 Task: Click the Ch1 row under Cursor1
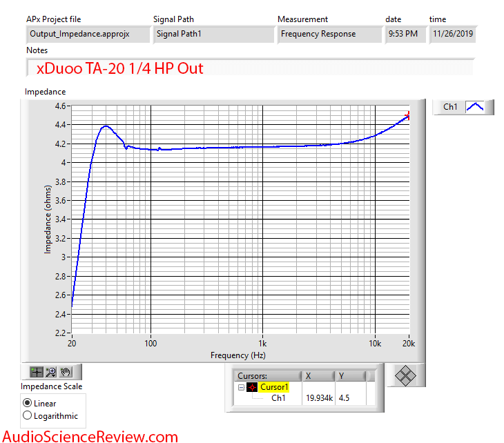point(278,398)
